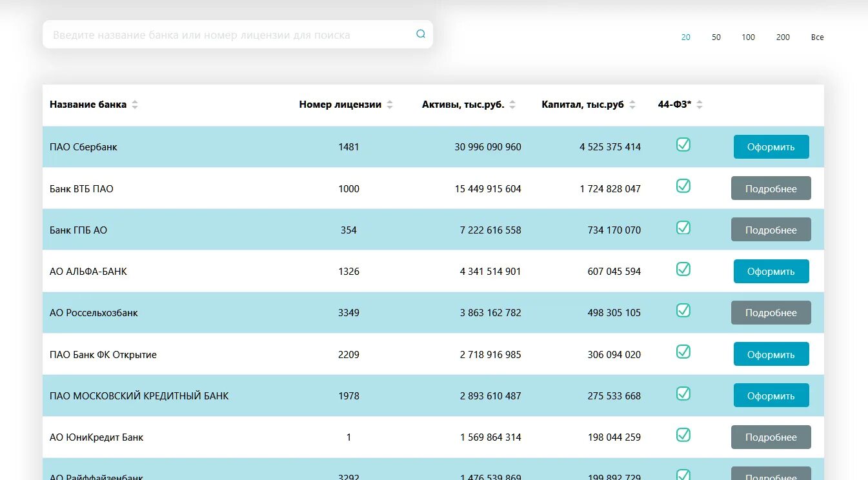The width and height of the screenshot is (868, 480).
Task: Click assets value 30 996 090 960
Action: pos(488,147)
